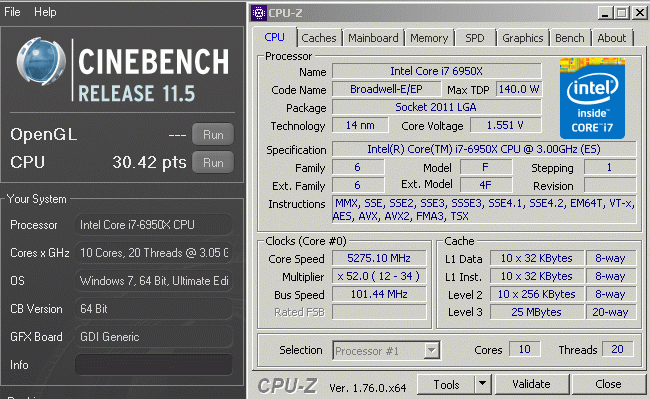Viewport: 650px width, 399px height.
Task: Maximize the CPU-Z window
Action: [x=621, y=13]
